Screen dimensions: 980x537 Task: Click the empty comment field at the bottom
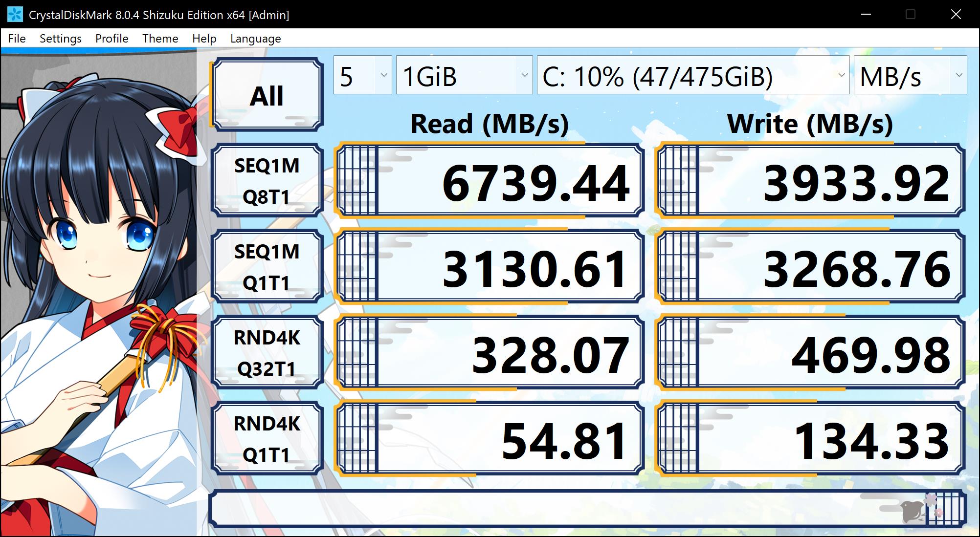coord(587,509)
